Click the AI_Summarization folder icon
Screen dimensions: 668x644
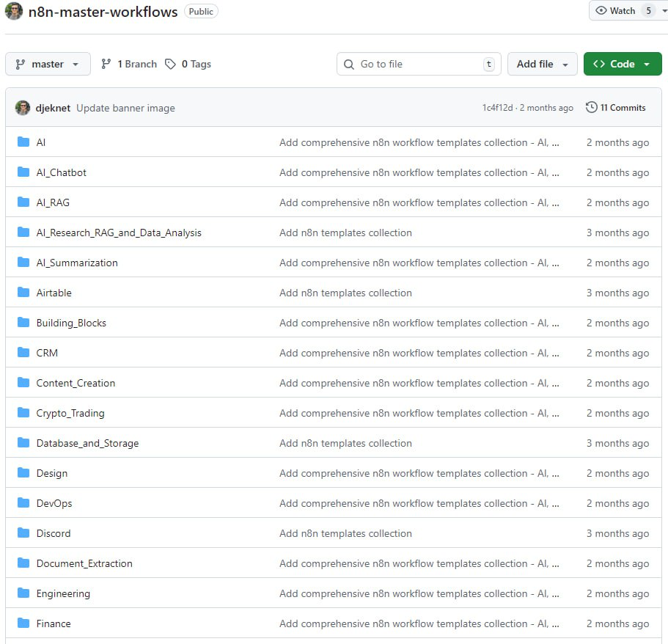(x=23, y=262)
